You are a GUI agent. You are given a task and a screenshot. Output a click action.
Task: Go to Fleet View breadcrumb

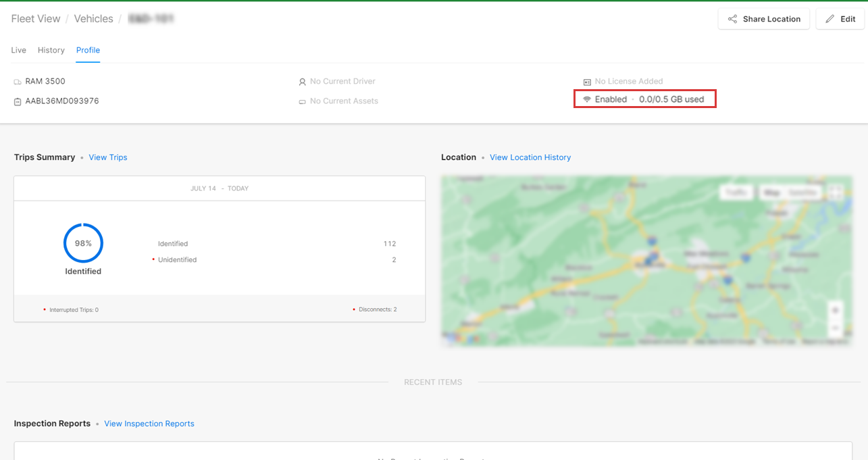[x=36, y=19]
